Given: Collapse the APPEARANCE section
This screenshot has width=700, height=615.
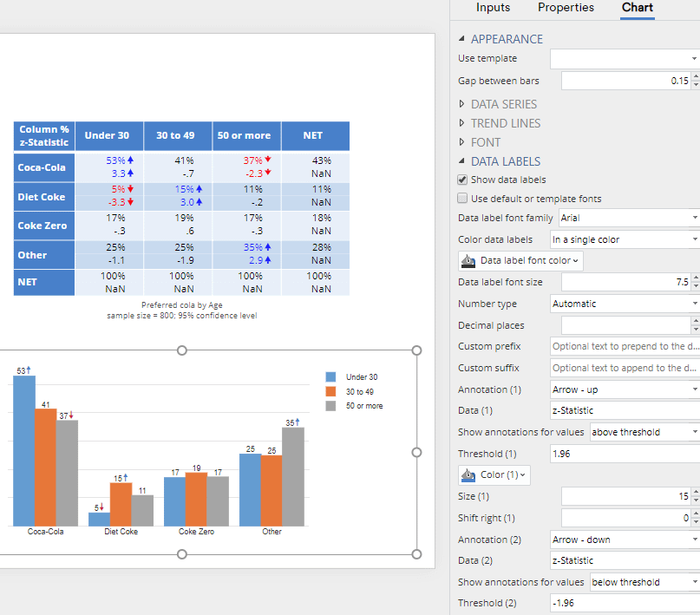Looking at the screenshot, I should pyautogui.click(x=506, y=39).
